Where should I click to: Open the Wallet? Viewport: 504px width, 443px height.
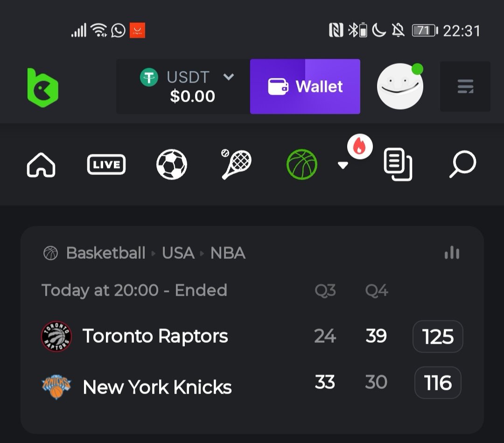click(305, 87)
